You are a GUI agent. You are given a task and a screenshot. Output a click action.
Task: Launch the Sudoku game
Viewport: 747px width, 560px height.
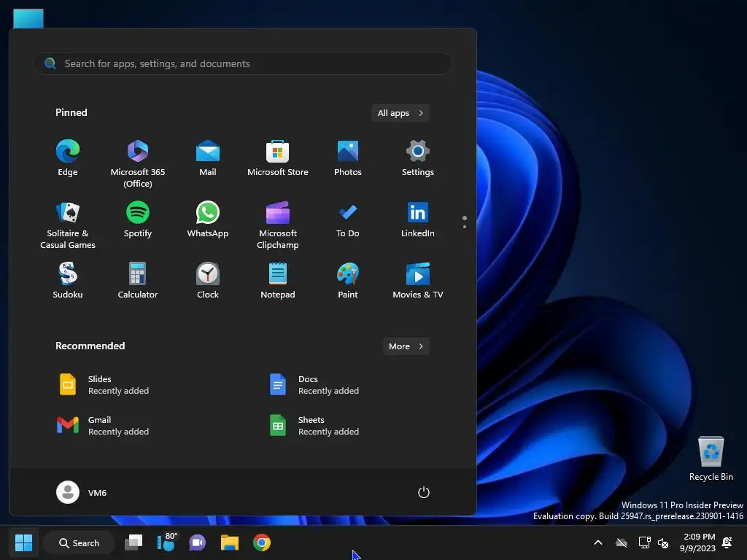click(x=68, y=281)
